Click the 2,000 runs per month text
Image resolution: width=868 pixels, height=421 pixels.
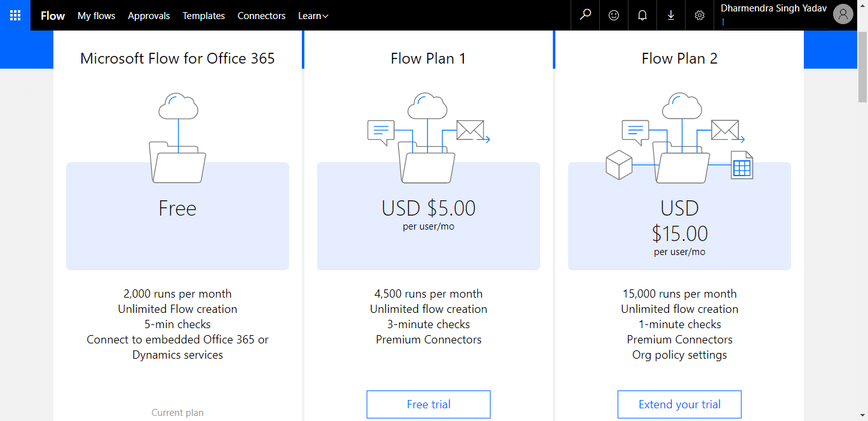click(x=177, y=294)
